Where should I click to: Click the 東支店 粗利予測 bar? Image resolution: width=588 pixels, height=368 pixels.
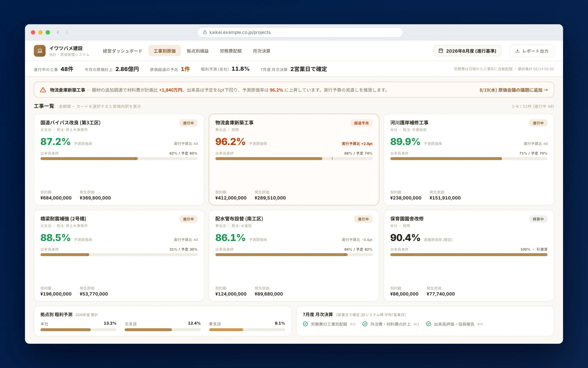tap(247, 330)
